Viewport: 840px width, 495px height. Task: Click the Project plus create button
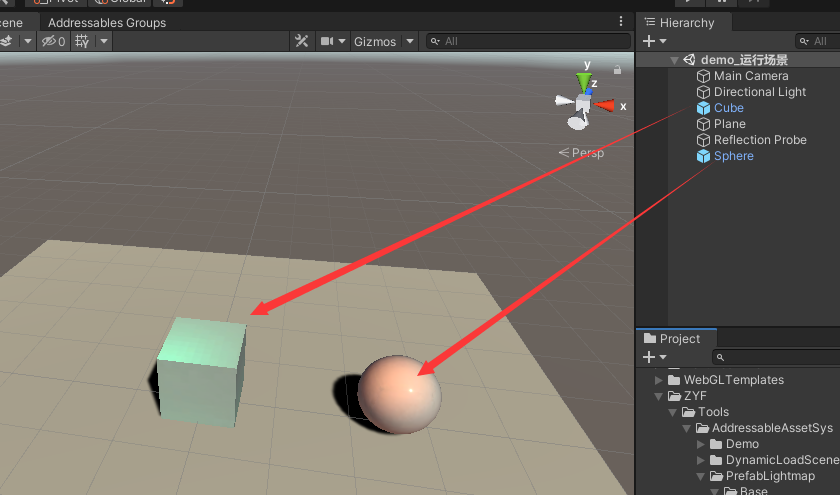[649, 357]
